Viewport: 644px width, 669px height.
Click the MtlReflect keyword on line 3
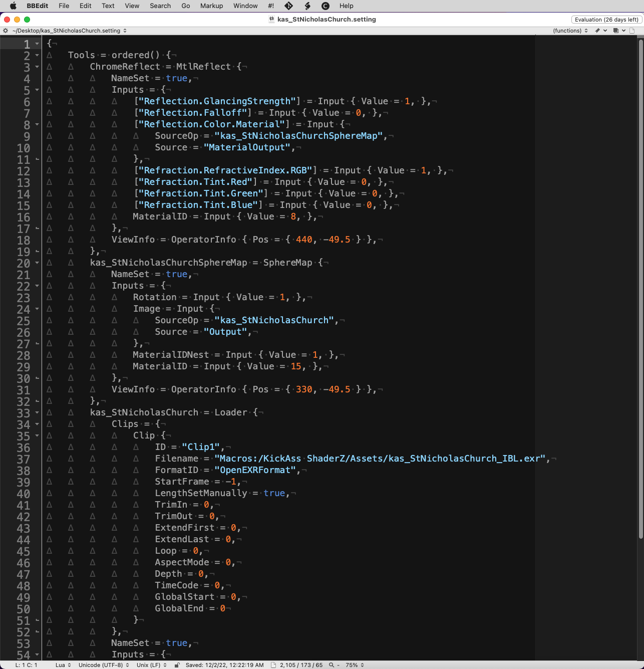click(203, 67)
